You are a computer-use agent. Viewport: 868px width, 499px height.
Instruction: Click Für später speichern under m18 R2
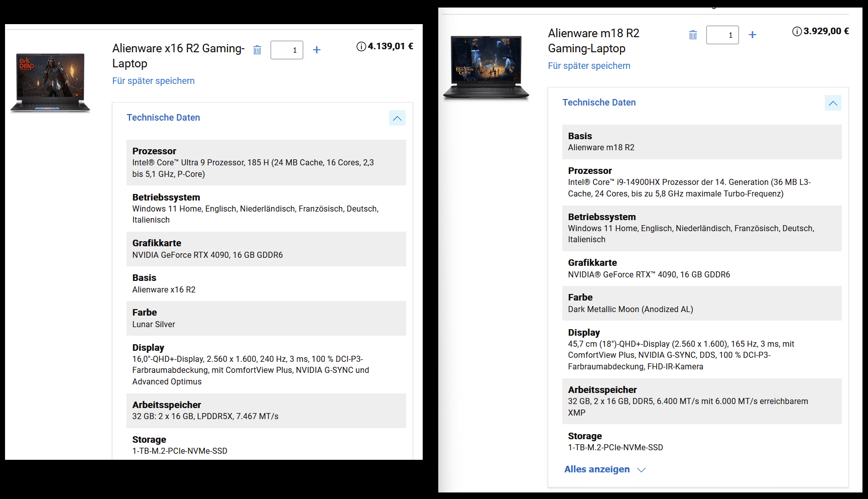tap(589, 66)
